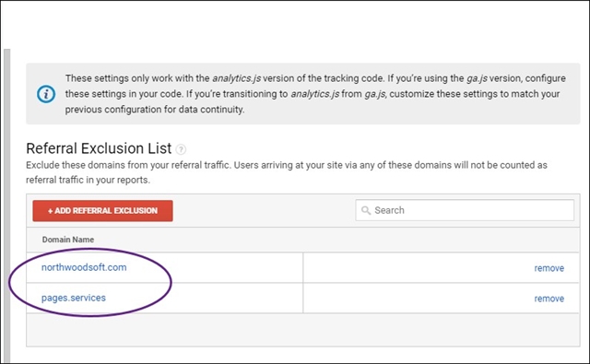Image resolution: width=590 pixels, height=364 pixels.
Task: Click the "previous configuration for data continuity" line
Action: [x=155, y=110]
